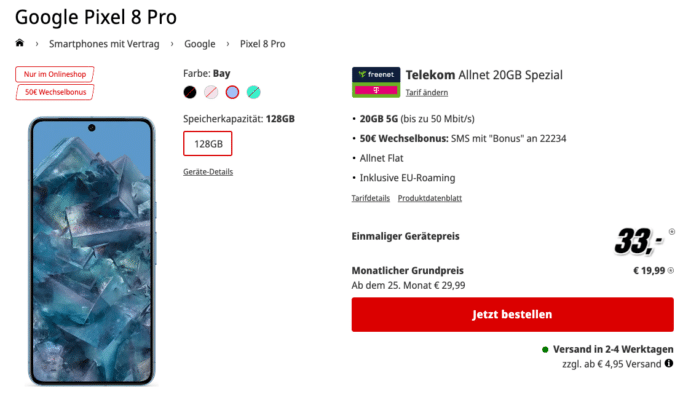Pick the mint green color option
Image resolution: width=699 pixels, height=400 pixels.
(254, 92)
